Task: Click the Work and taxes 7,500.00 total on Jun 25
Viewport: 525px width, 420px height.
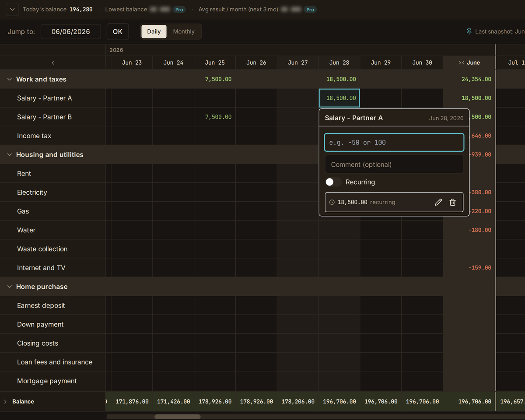Action: coord(218,79)
